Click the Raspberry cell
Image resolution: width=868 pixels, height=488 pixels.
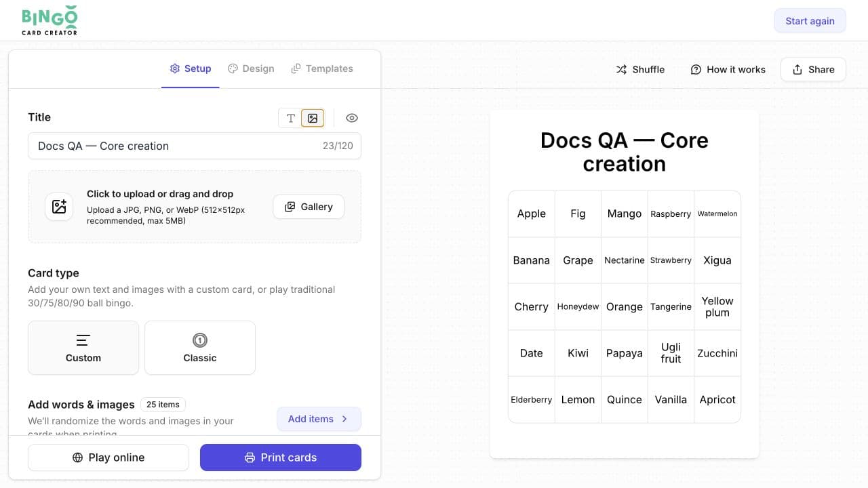pos(671,213)
